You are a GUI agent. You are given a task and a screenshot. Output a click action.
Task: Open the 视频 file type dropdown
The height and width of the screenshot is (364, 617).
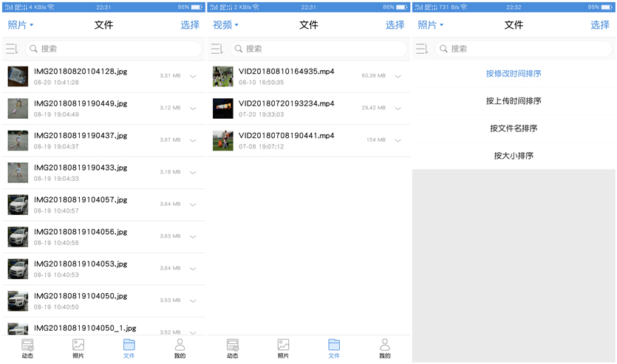tap(225, 25)
